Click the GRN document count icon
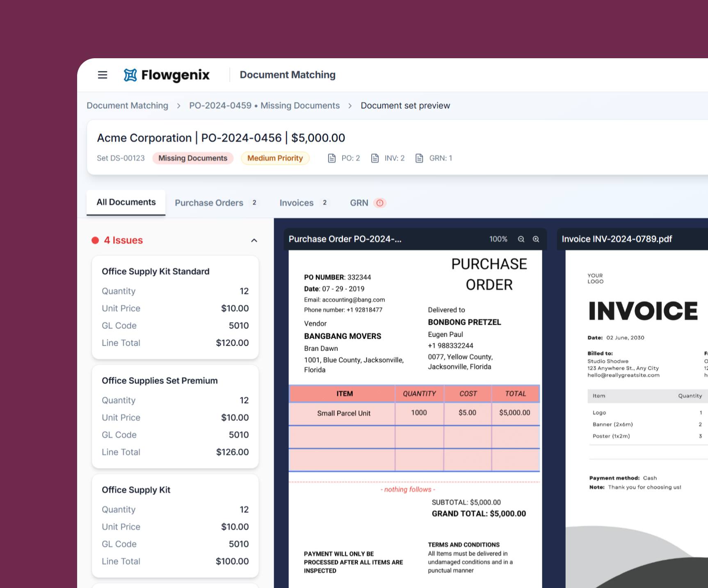The image size is (708, 588). [x=419, y=158]
